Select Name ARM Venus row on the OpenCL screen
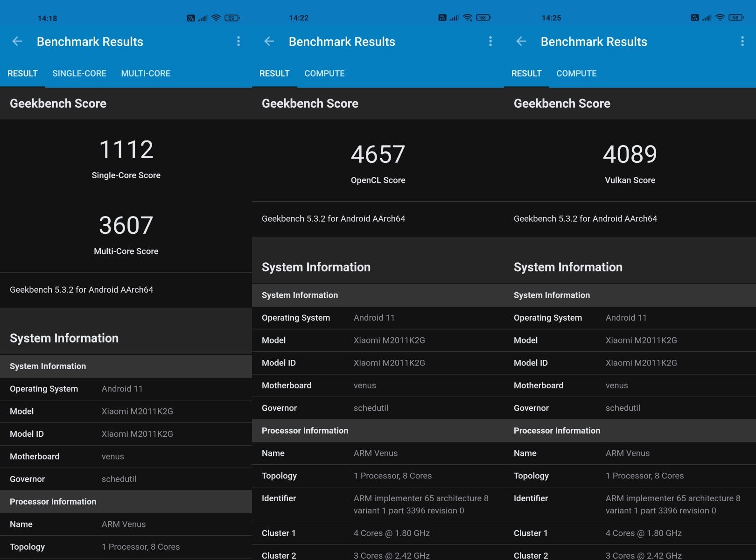The height and width of the screenshot is (560, 756). (378, 453)
